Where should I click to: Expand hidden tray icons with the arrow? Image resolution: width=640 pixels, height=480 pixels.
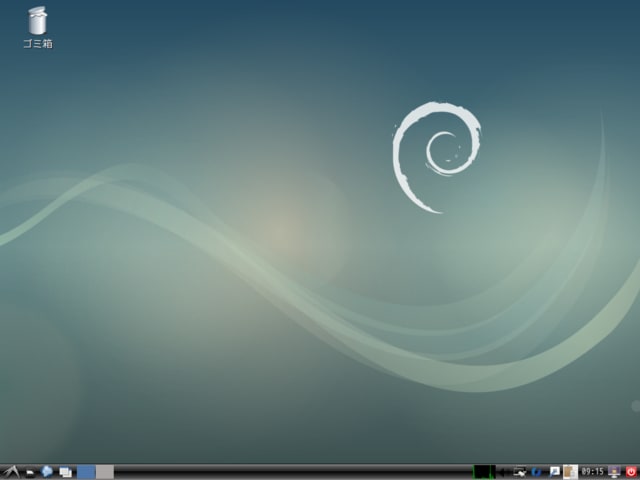(502, 472)
